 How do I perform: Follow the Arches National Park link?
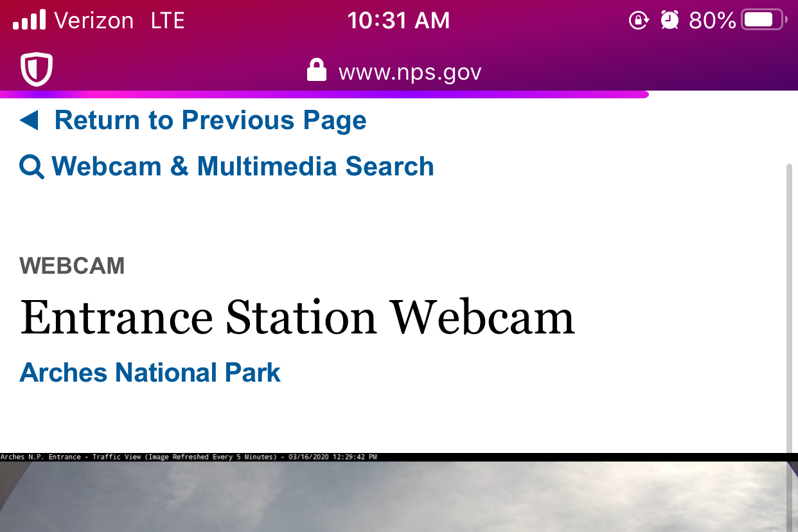(x=150, y=373)
